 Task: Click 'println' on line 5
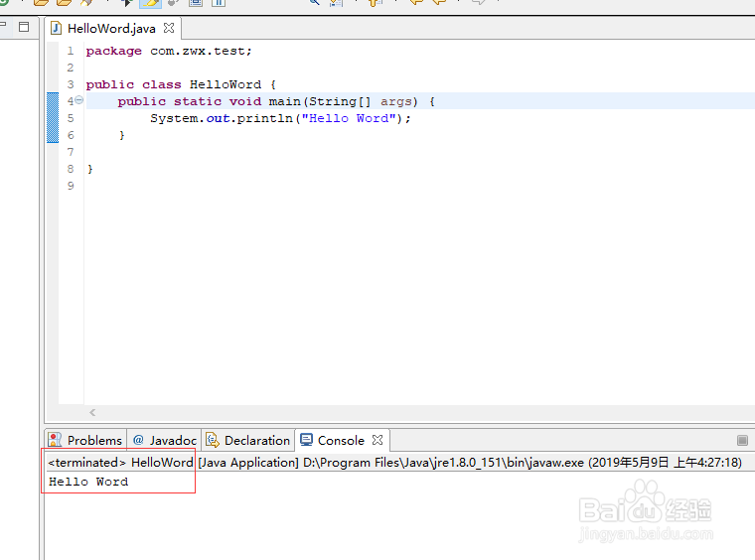pyautogui.click(x=265, y=118)
